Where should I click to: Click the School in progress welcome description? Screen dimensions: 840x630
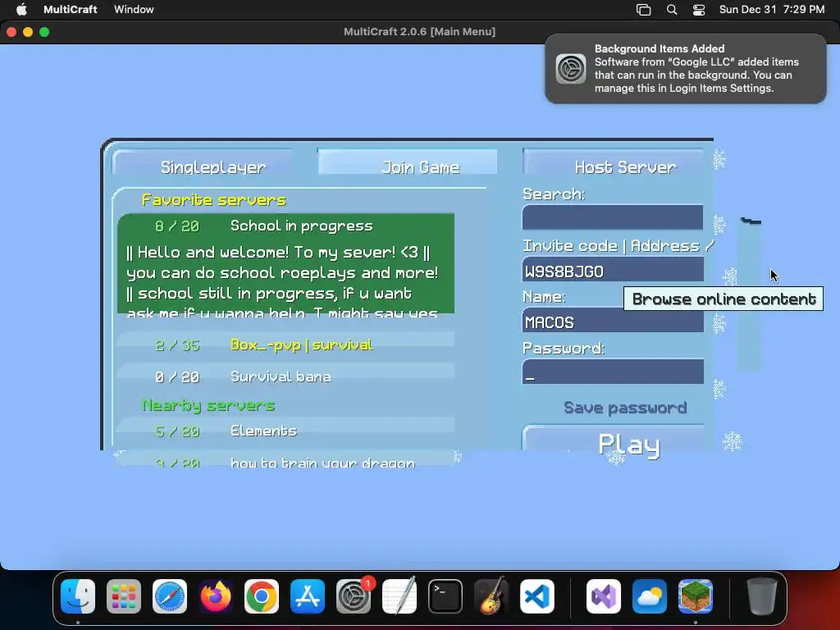282,283
